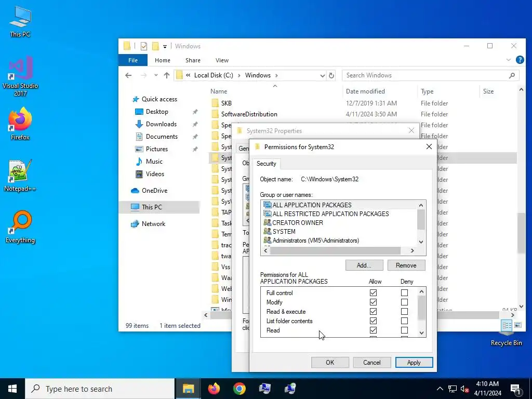This screenshot has height=399, width=532.
Task: Click the network tray icon
Action: point(453,389)
